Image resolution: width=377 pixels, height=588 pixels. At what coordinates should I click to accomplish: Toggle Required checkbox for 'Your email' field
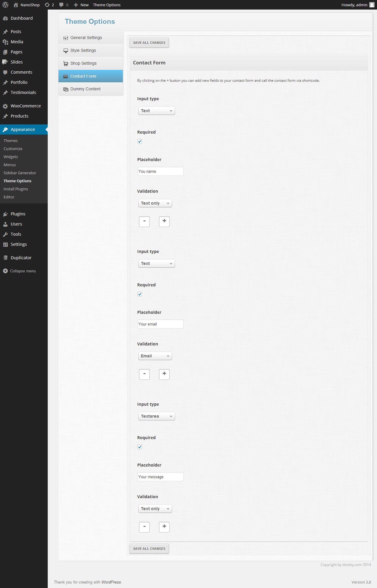click(140, 294)
